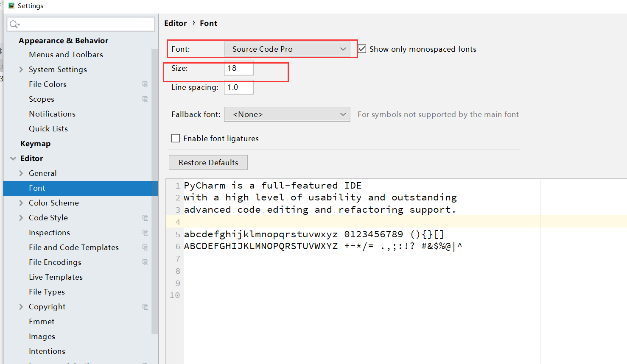This screenshot has height=364, width=627.
Task: Collapse the Editor section in the tree
Action: 13,158
